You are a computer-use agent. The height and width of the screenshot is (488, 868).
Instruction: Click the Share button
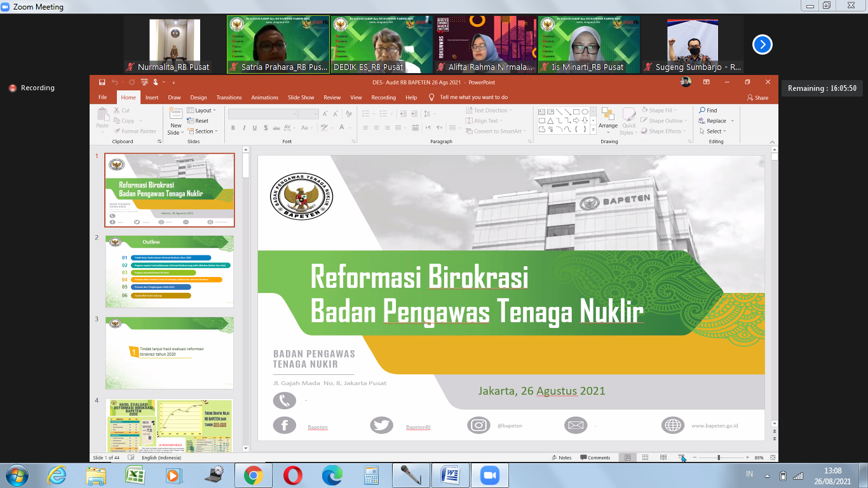point(758,98)
